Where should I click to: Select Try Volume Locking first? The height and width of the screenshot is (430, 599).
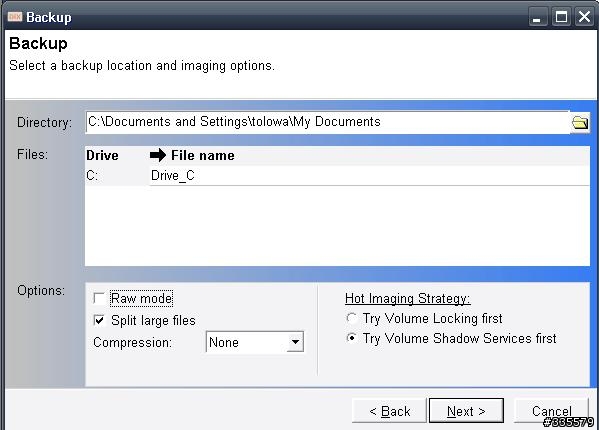(x=351, y=318)
